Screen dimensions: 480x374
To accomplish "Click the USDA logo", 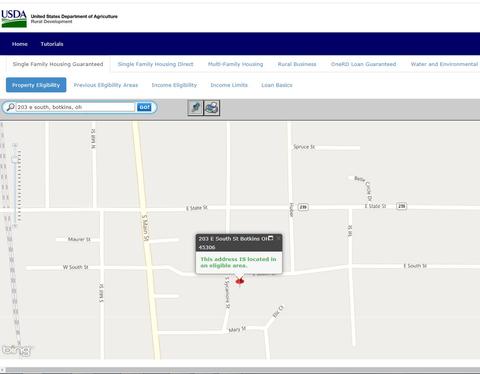I will click(14, 19).
